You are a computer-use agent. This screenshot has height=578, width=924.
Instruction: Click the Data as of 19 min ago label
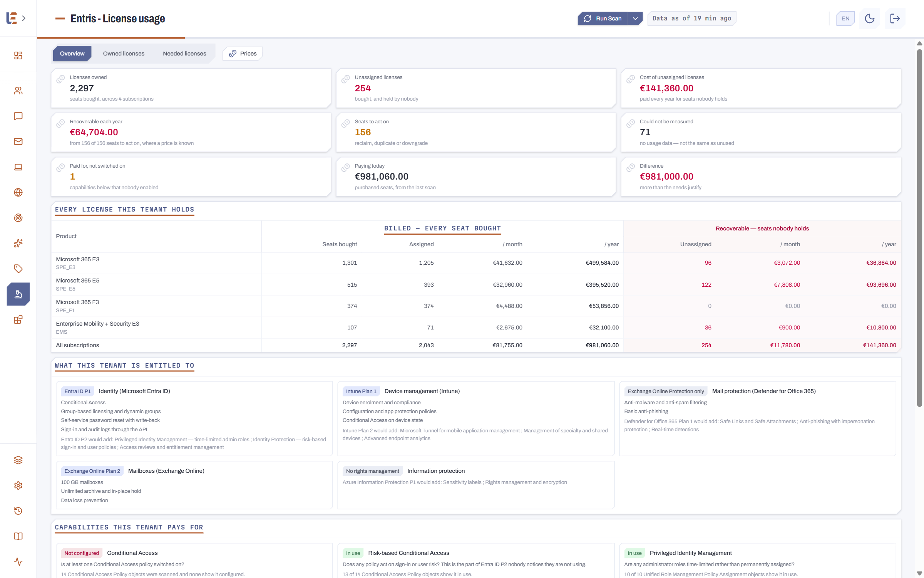[x=692, y=18]
